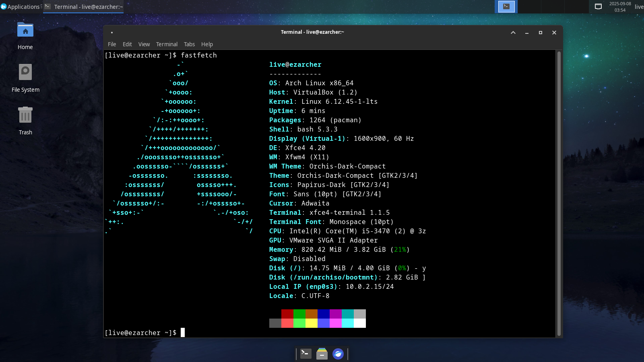
Task: Click 'Kernel: Linux 6.12.45-1-lts' line
Action: [324, 101]
